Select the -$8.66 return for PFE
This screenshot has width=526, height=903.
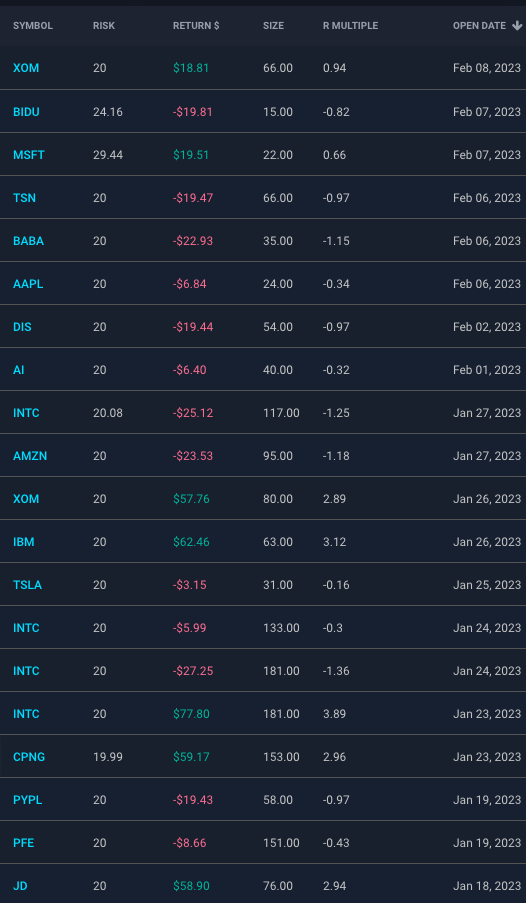click(190, 843)
